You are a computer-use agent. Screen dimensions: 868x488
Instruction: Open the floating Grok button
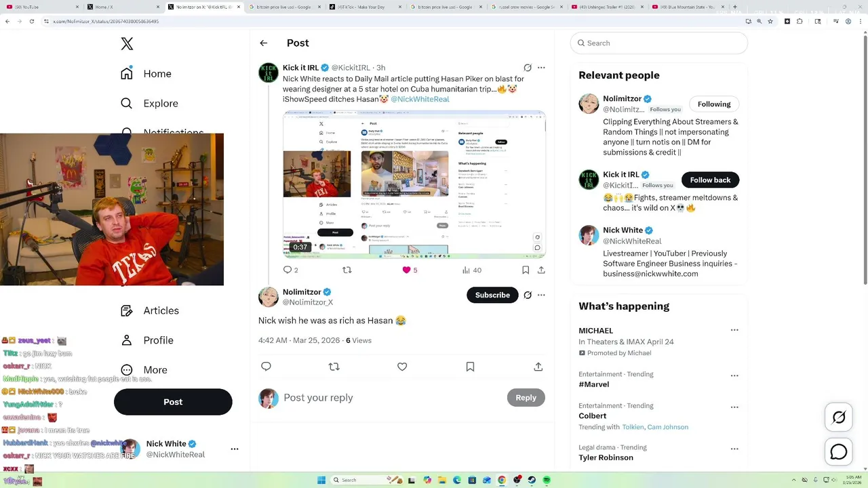839,418
